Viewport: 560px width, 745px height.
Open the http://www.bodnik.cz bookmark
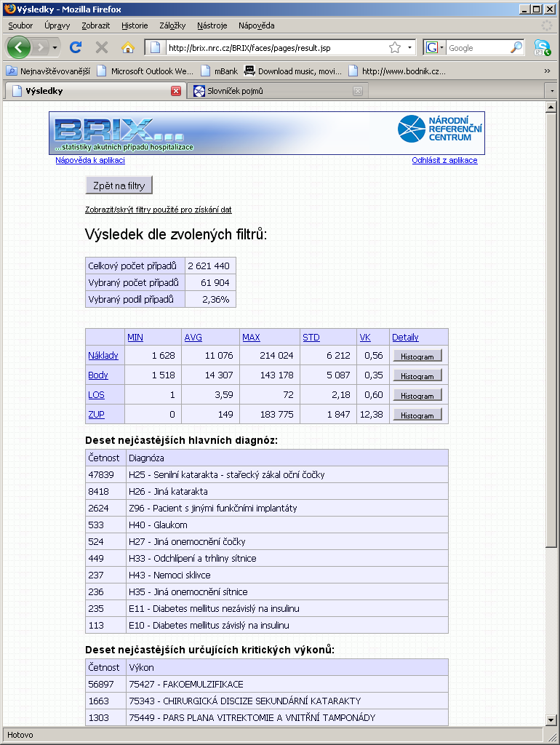click(397, 71)
